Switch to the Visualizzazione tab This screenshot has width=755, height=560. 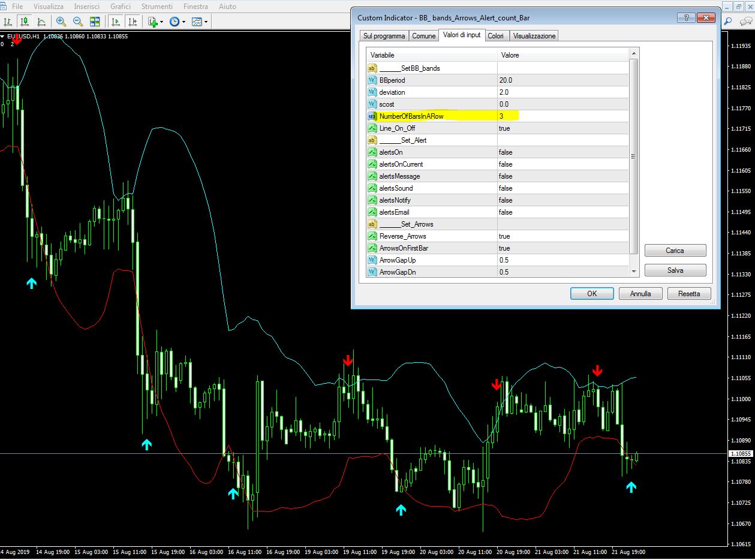[534, 36]
